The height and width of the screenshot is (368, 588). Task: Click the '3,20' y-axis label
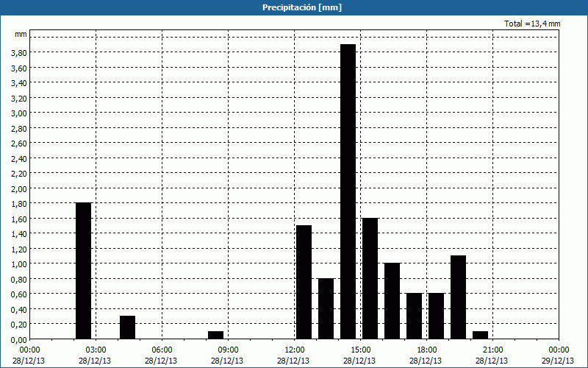(19, 98)
